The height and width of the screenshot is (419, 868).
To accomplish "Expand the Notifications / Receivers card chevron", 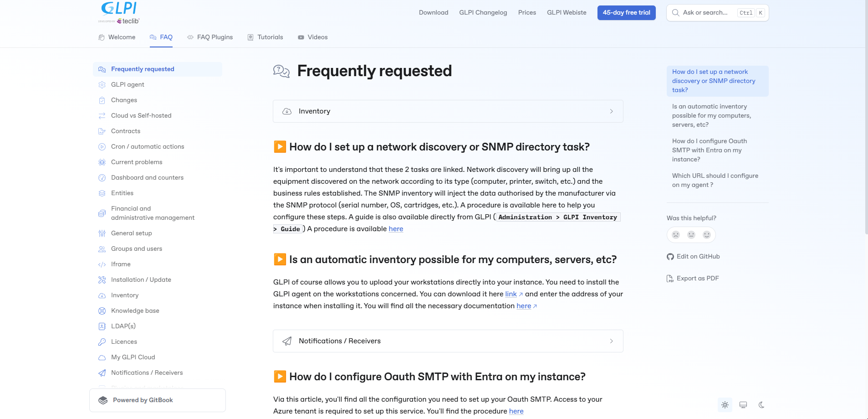I will pyautogui.click(x=612, y=341).
